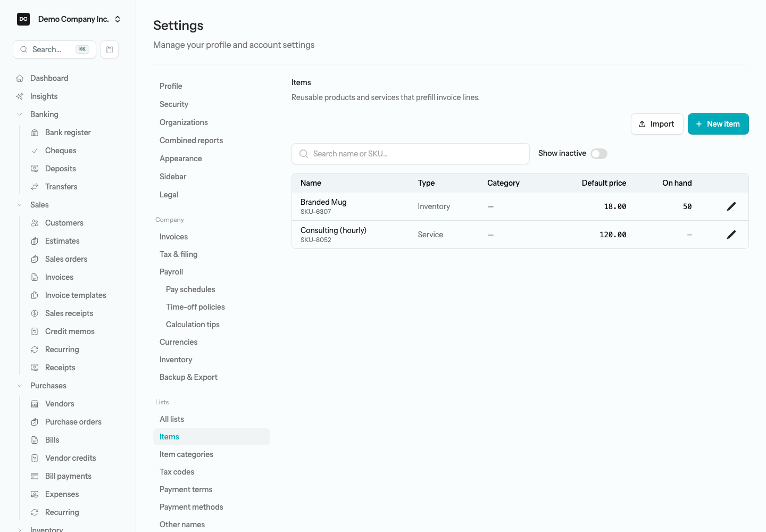Open the global Search box

(x=54, y=49)
